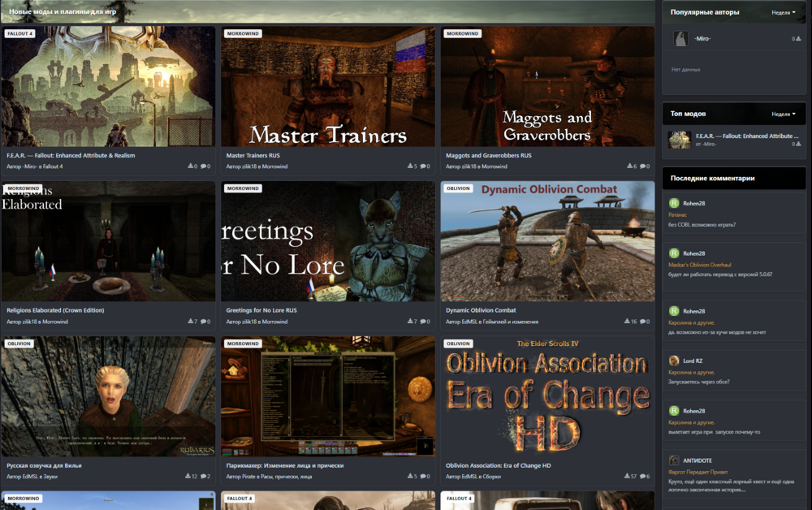Open the Dynamic Oblivion Combat thumbnail image
Viewport: 812px width, 510px height.
pos(547,241)
